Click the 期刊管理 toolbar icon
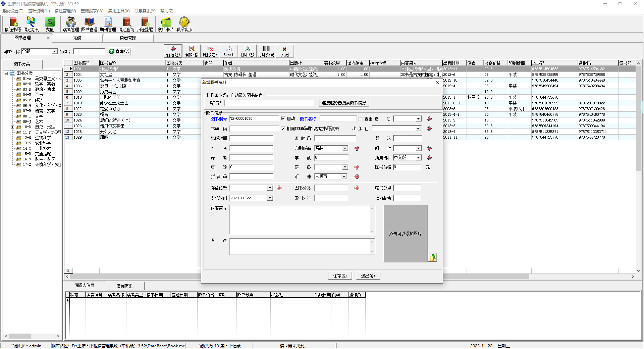The width and height of the screenshot is (644, 349). click(x=108, y=24)
